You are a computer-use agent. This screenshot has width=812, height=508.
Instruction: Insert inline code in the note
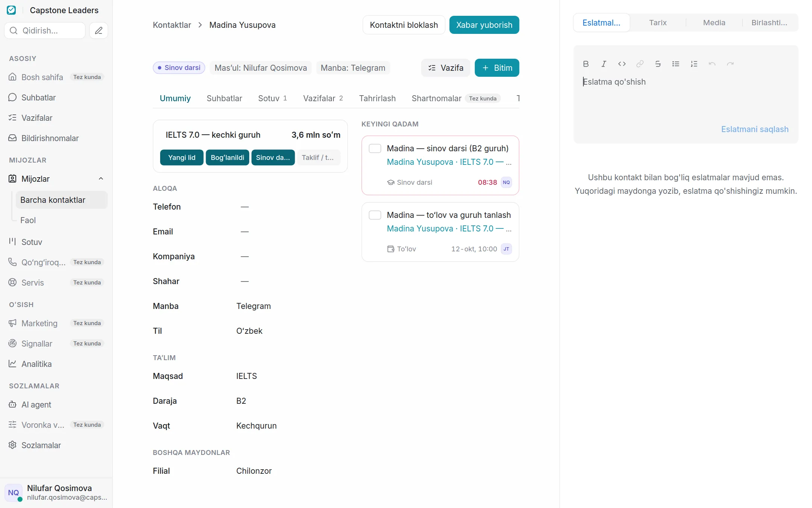622,64
